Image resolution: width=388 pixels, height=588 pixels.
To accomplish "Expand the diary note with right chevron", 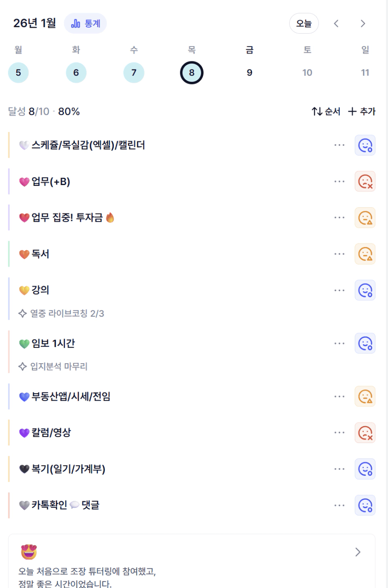I will click(358, 552).
